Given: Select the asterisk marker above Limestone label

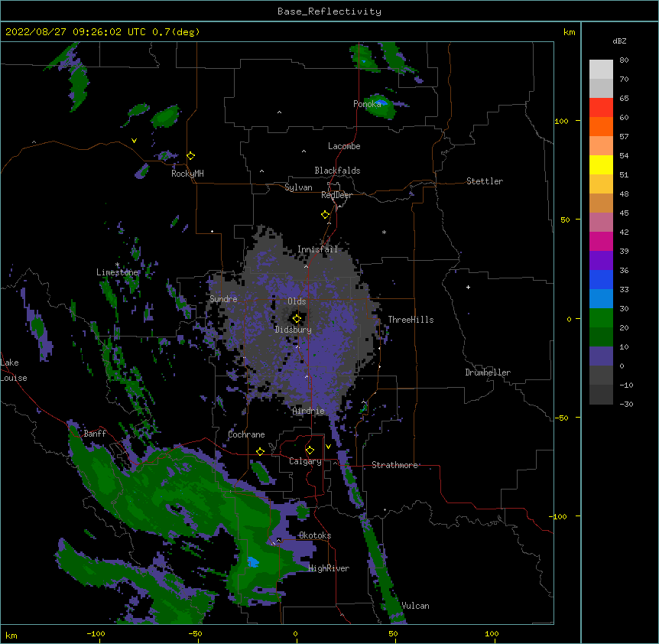Looking at the screenshot, I should tap(117, 265).
